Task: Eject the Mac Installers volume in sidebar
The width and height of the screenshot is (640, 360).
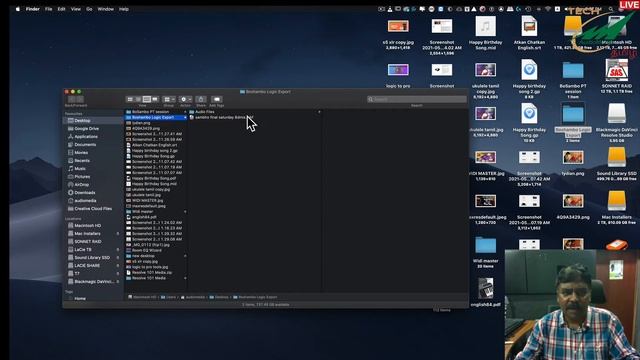Action: click(x=118, y=233)
